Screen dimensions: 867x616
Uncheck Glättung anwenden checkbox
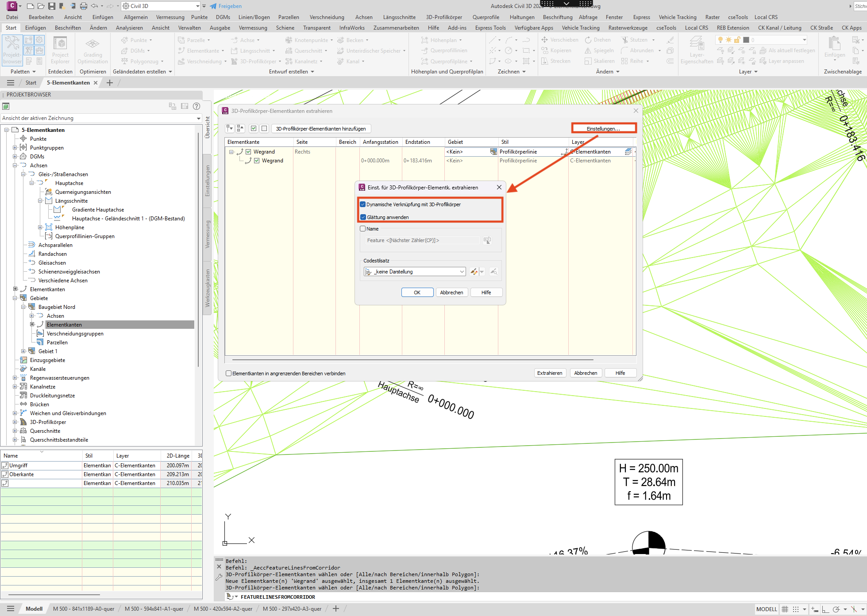[x=363, y=217]
